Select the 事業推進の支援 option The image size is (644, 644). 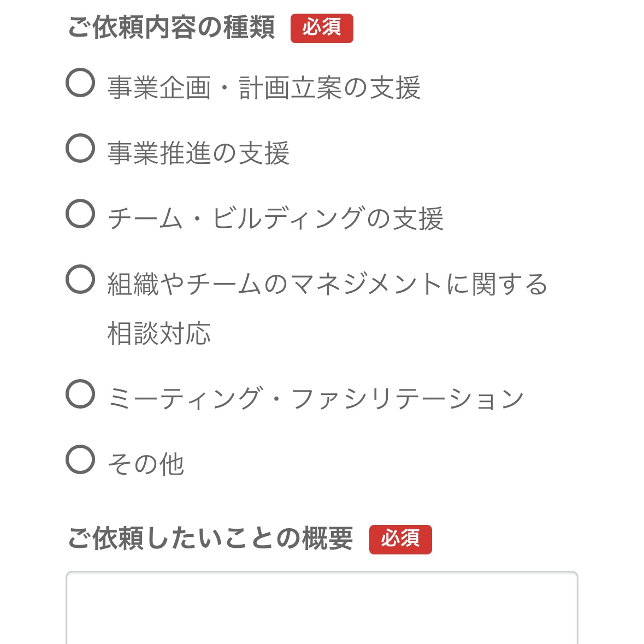80,150
